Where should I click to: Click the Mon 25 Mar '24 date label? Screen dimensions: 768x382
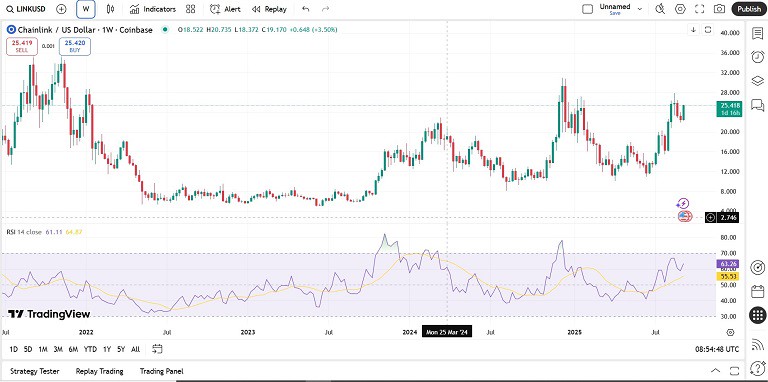point(447,333)
